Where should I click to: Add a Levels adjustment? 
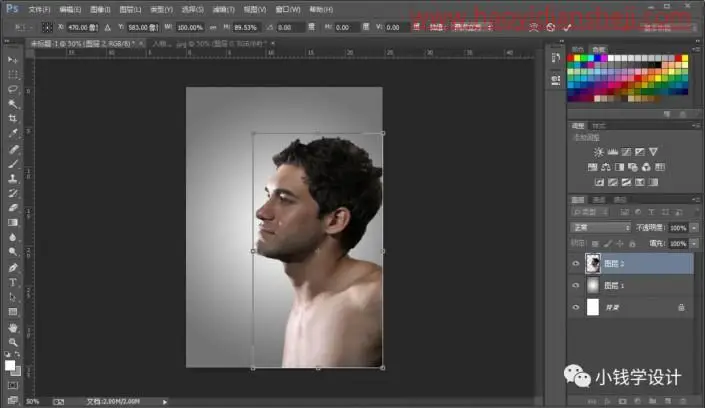click(x=612, y=152)
